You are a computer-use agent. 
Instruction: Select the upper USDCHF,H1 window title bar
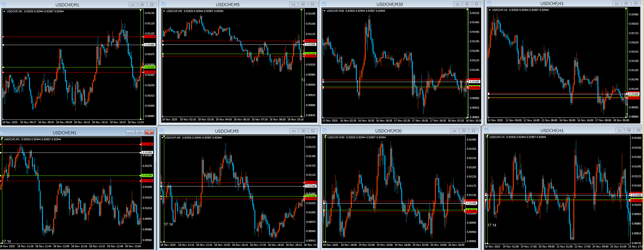552,4
